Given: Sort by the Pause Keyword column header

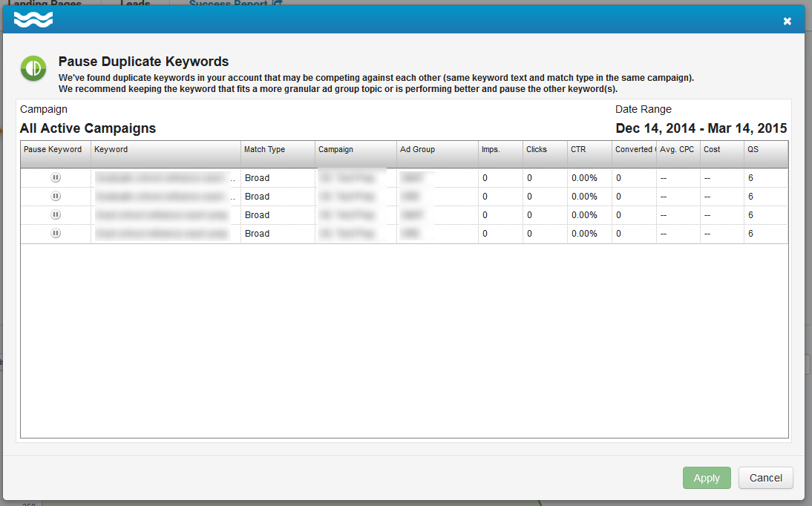Looking at the screenshot, I should (x=55, y=150).
